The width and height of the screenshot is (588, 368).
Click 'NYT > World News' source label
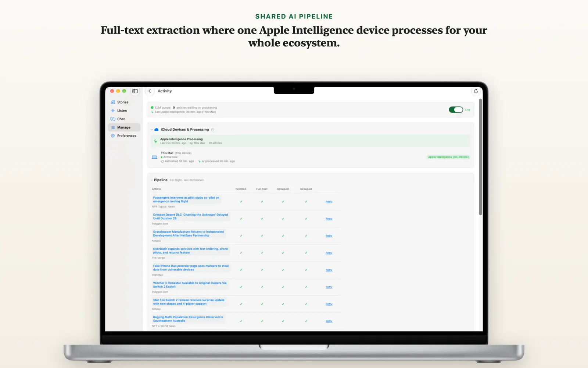click(x=164, y=326)
